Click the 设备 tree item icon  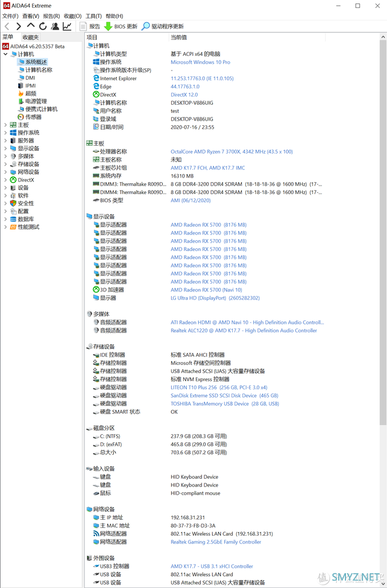(x=13, y=187)
